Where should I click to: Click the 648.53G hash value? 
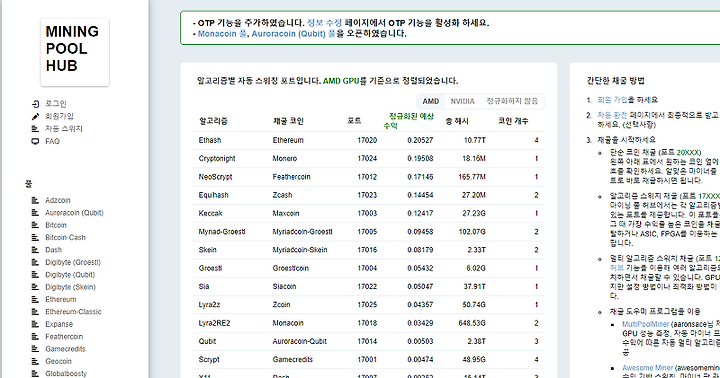(x=472, y=323)
